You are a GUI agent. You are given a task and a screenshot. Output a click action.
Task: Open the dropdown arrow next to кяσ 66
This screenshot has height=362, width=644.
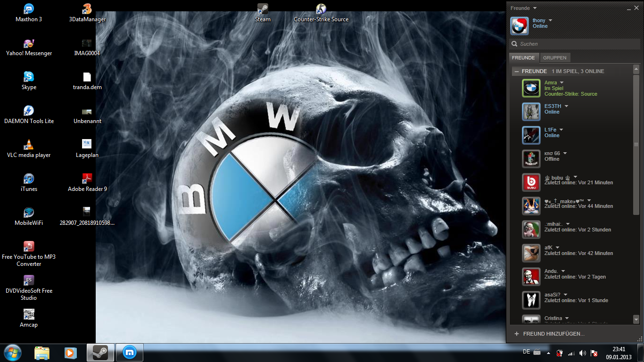pos(565,154)
